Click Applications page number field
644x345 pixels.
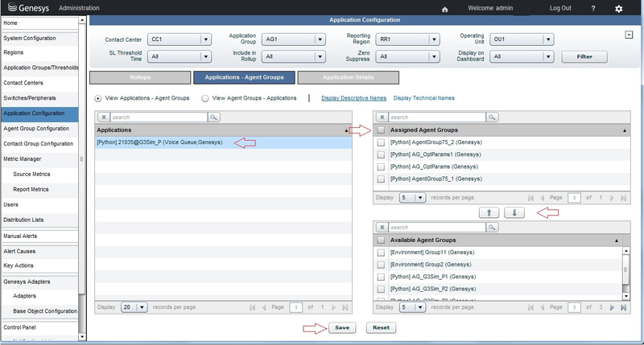[x=296, y=307]
